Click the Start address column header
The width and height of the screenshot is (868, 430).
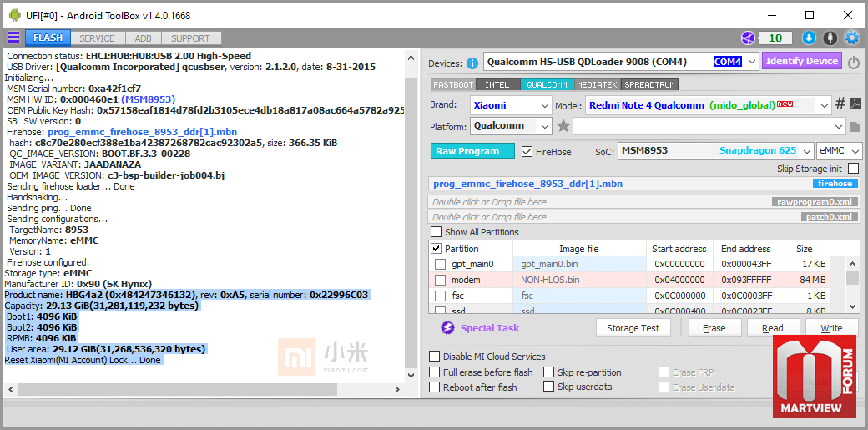(679, 249)
